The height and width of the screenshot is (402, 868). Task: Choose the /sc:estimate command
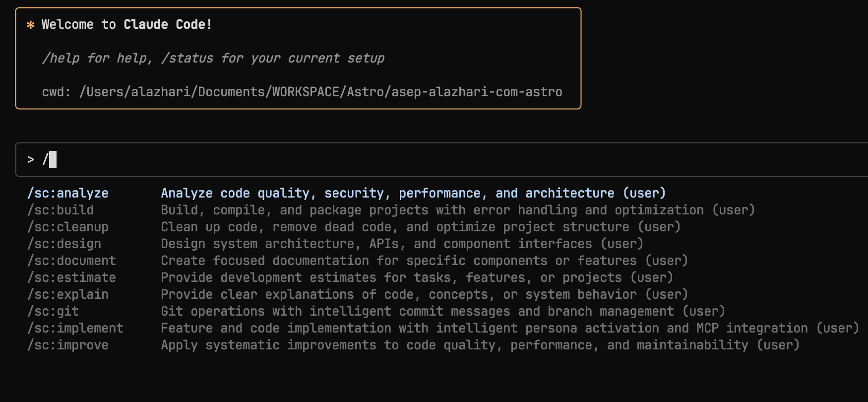click(x=72, y=277)
